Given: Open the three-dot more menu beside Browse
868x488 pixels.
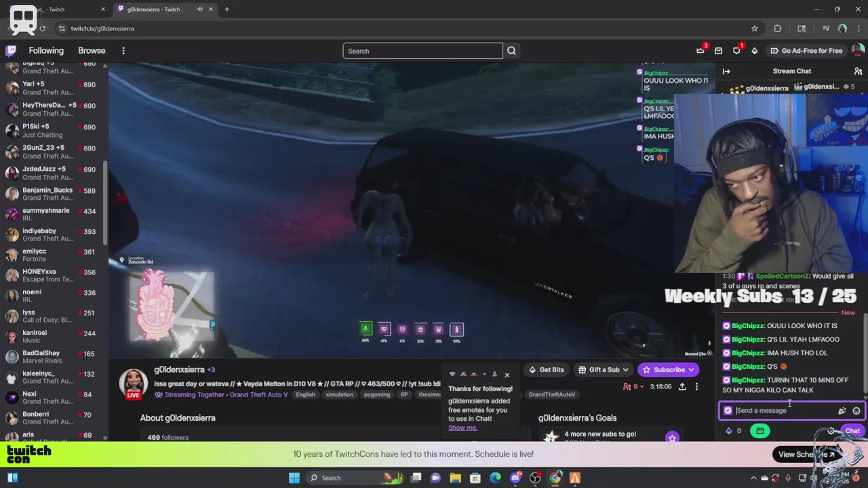Looking at the screenshot, I should pos(123,51).
